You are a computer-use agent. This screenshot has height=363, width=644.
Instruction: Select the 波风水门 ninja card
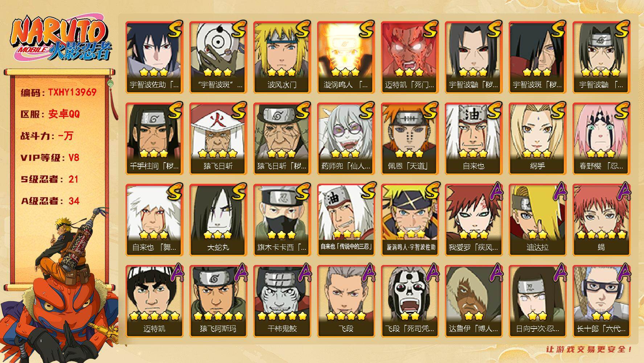point(282,57)
